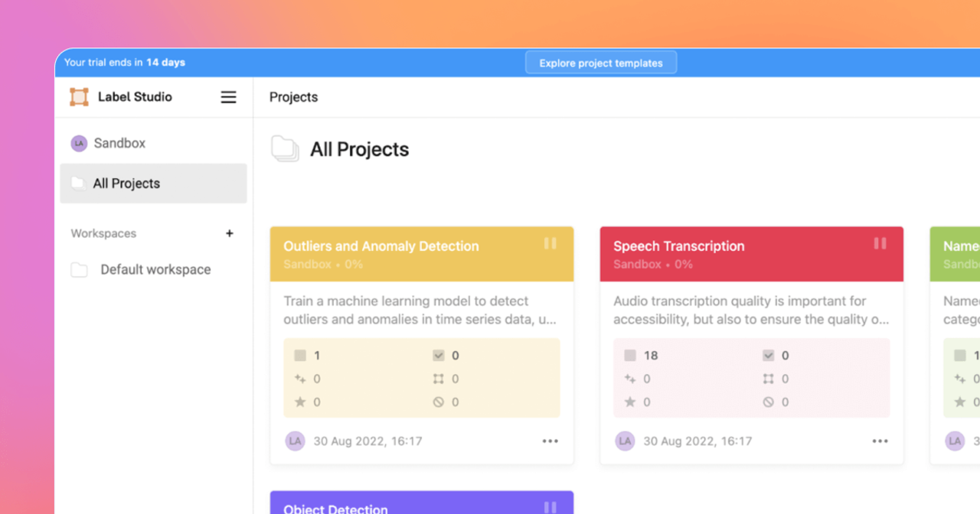Open the hamburger menu beside Label Studio

click(228, 96)
